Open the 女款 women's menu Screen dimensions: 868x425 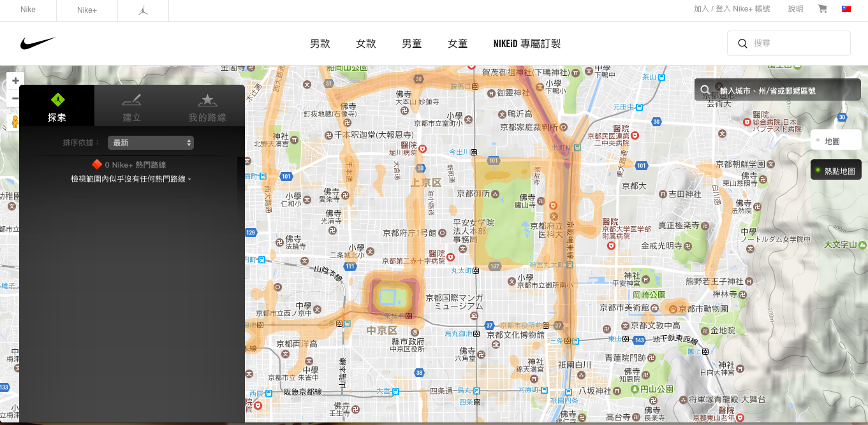pyautogui.click(x=366, y=44)
